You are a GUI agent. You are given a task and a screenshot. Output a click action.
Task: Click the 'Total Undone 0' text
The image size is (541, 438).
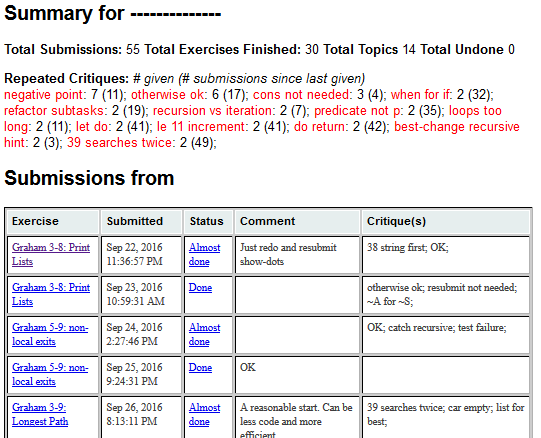coord(468,49)
